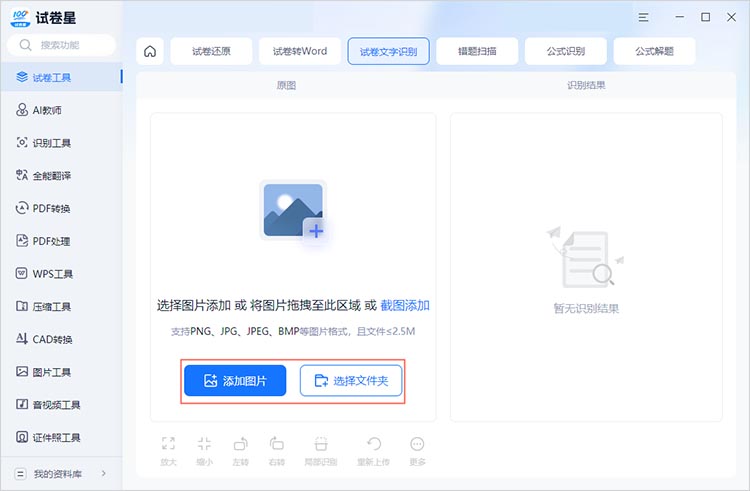Screen dimensions: 750x491
Task: Switch to the 试卷转Word tab
Action: 300,51
